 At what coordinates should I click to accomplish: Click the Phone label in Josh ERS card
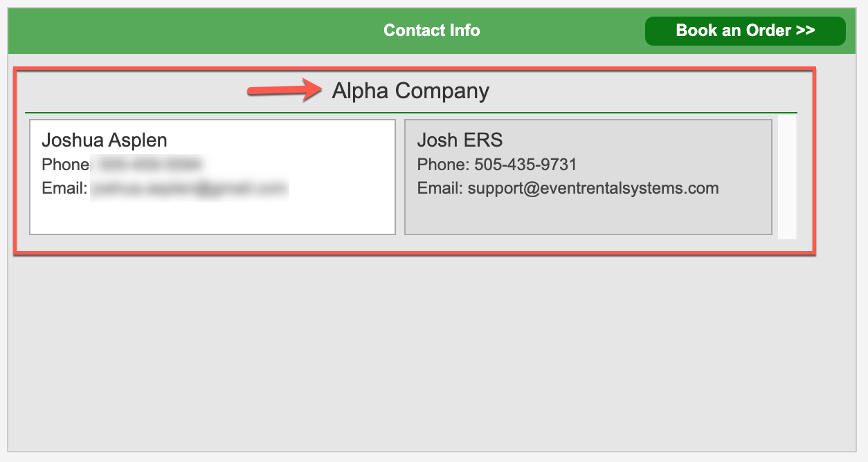[x=443, y=165]
